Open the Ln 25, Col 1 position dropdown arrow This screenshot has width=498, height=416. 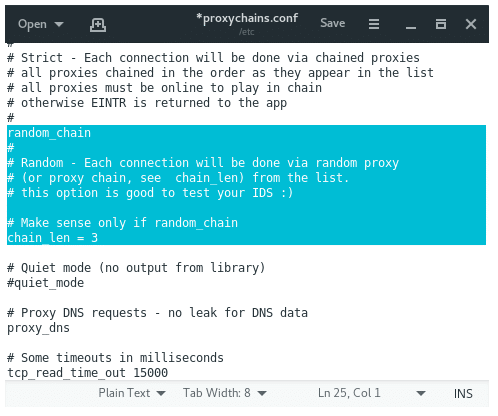[421, 394]
